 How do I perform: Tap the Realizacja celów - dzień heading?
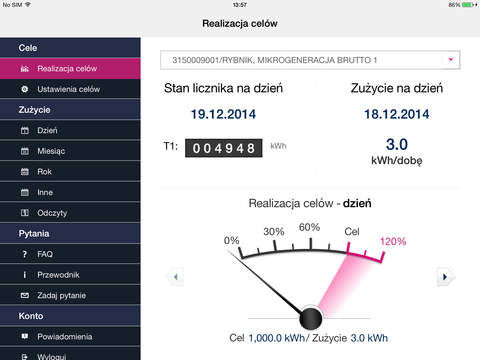(310, 203)
